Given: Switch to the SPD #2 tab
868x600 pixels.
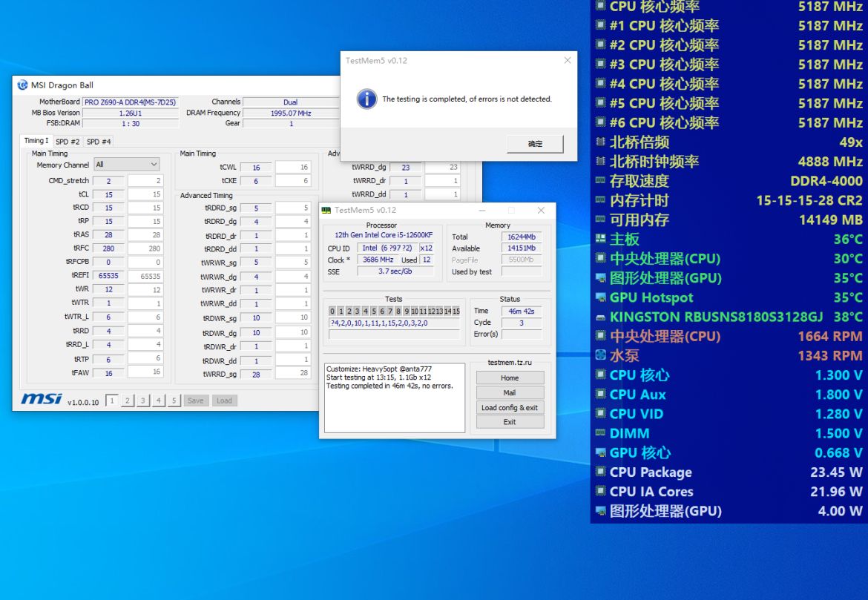Looking at the screenshot, I should coord(68,142).
